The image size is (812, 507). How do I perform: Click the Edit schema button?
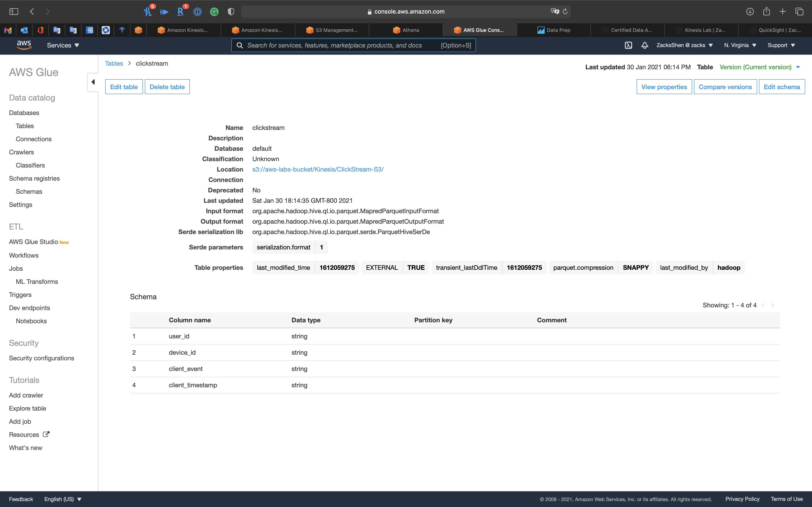point(781,87)
